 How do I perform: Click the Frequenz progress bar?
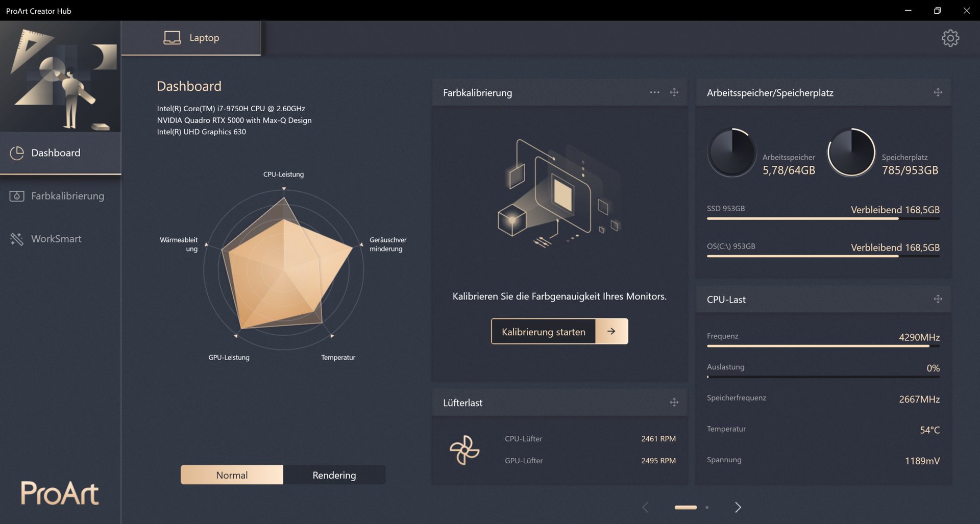(x=823, y=346)
